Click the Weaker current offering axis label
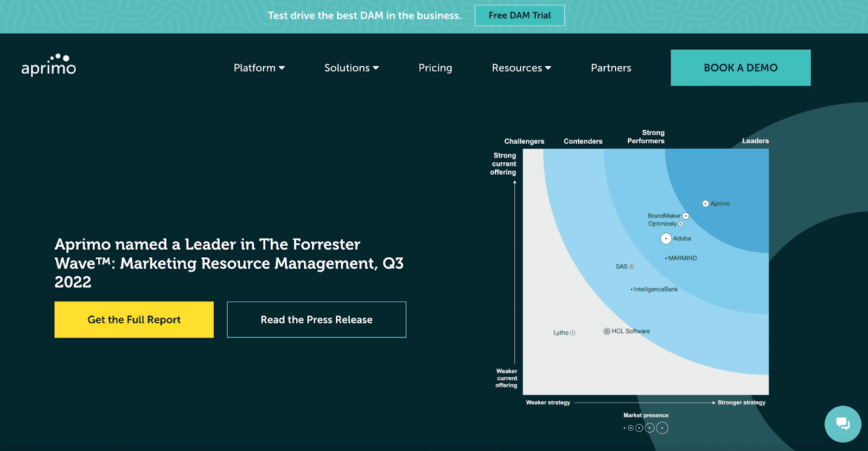The height and width of the screenshot is (451, 868). pos(506,378)
